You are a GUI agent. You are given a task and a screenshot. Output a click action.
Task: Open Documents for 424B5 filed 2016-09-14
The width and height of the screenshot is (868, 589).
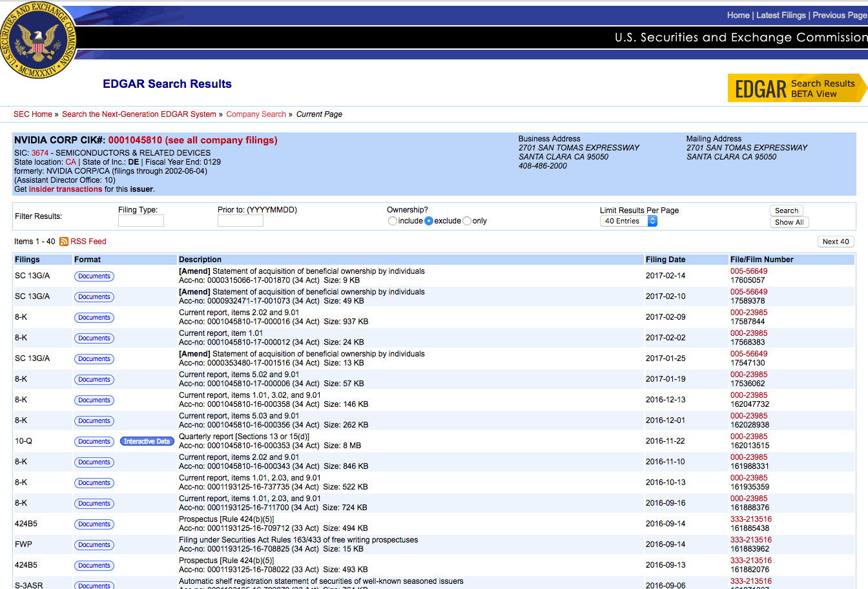[94, 524]
